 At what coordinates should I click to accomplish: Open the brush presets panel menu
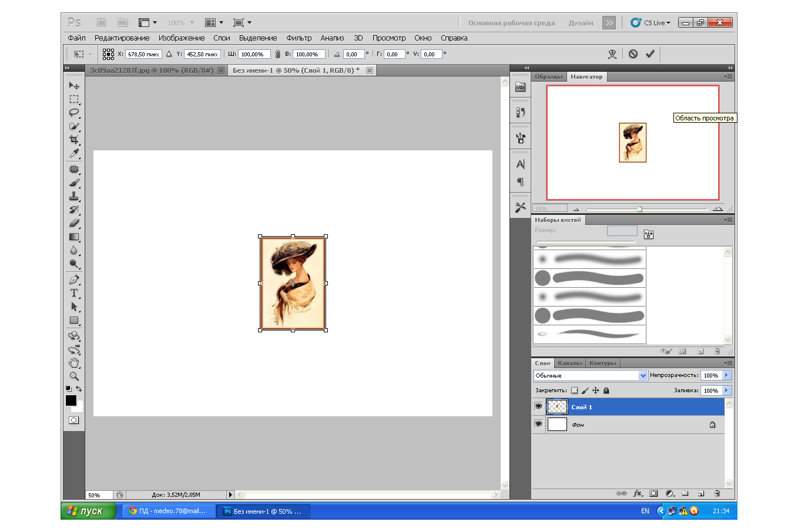728,220
